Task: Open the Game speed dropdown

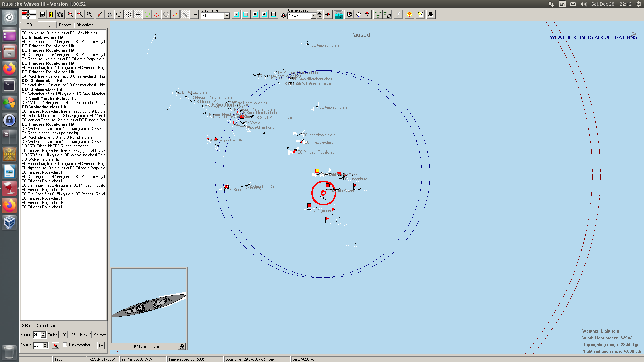Action: 313,16
